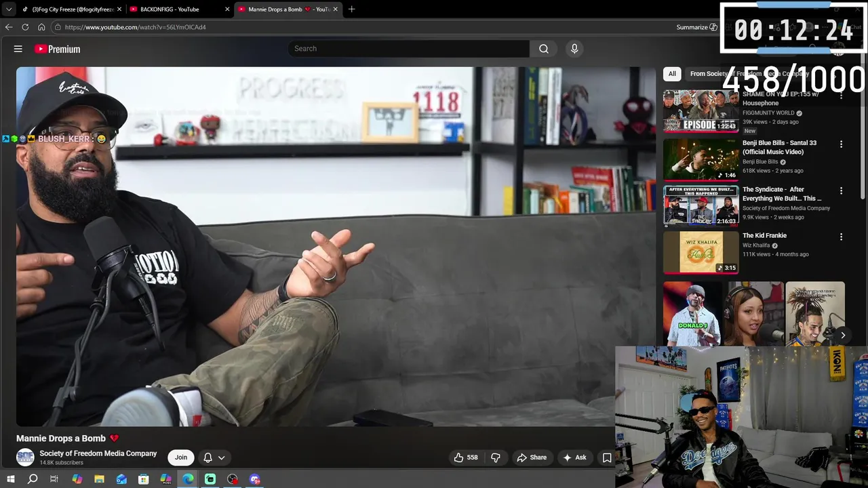Open Windows taskbar search
Image resolution: width=868 pixels, height=488 pixels.
click(33, 479)
